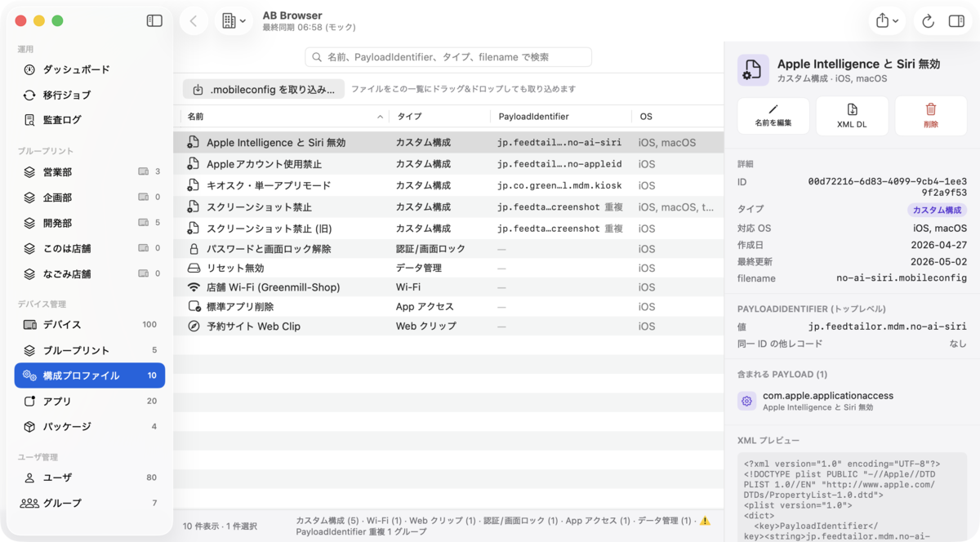Click the jp.feedtailor.mdm.no-ai-siri value
Viewport: 980px width, 542px height.
pyautogui.click(x=888, y=327)
